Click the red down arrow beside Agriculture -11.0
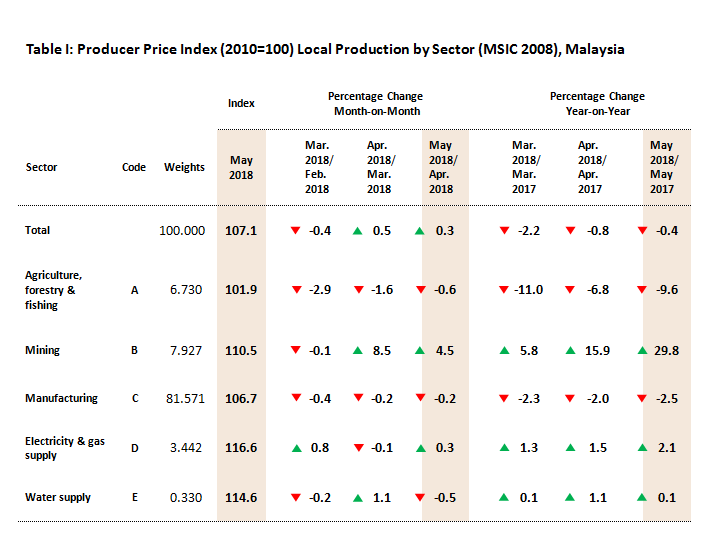The height and width of the screenshot is (557, 708). point(504,290)
